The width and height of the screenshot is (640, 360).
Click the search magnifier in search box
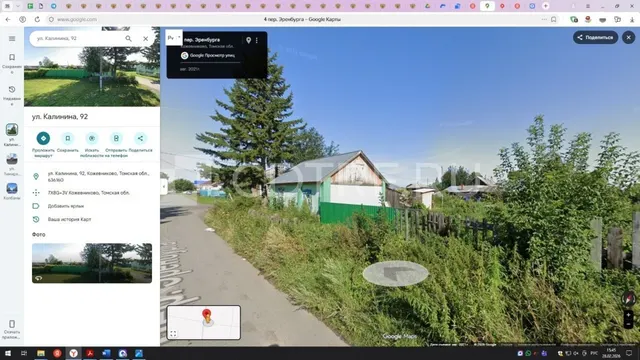coord(128,38)
